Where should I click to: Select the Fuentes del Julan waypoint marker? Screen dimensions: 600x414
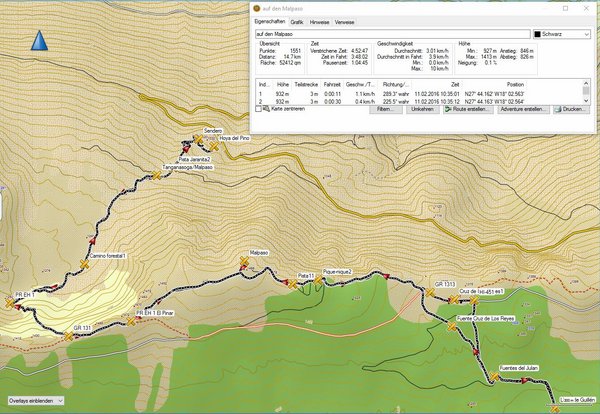pos(493,377)
